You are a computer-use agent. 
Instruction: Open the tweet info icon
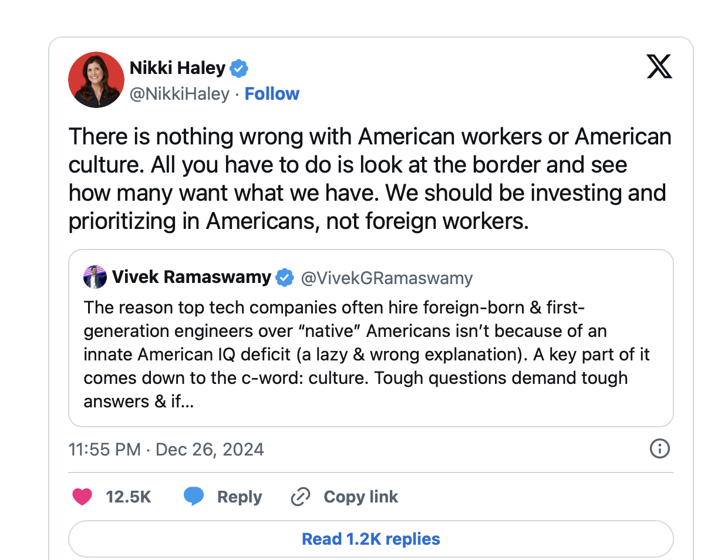click(659, 449)
